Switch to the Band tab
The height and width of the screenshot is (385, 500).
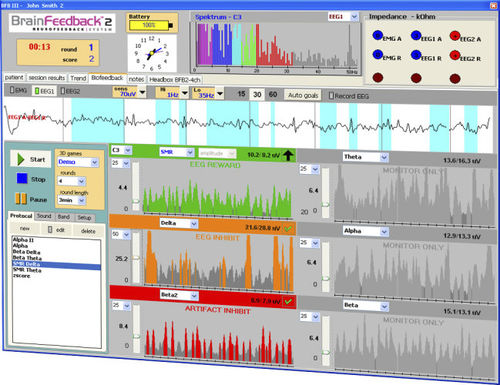click(x=63, y=217)
